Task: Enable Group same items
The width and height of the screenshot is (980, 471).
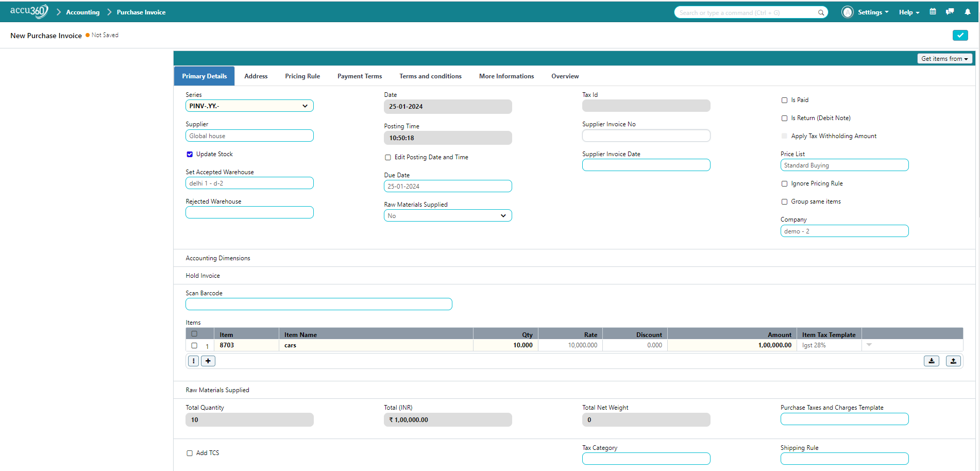Action: click(784, 201)
